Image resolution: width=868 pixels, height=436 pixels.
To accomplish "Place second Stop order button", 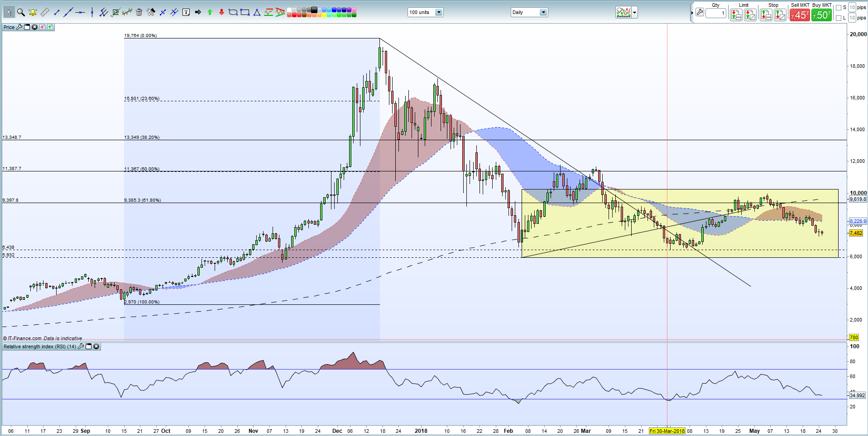I will coord(780,15).
